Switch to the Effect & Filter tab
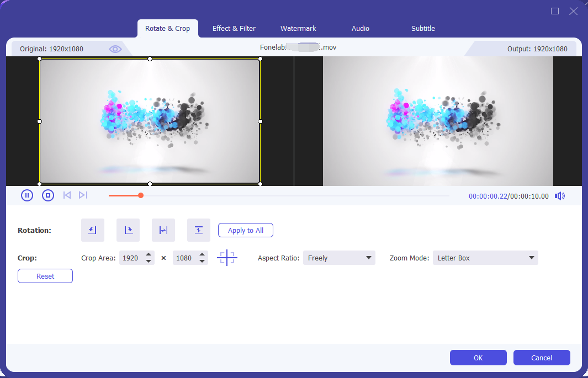This screenshot has width=588, height=378. 234,28
